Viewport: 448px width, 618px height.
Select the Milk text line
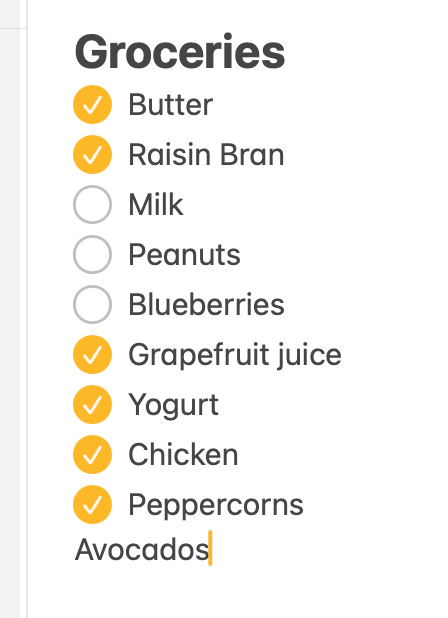pyautogui.click(x=156, y=205)
